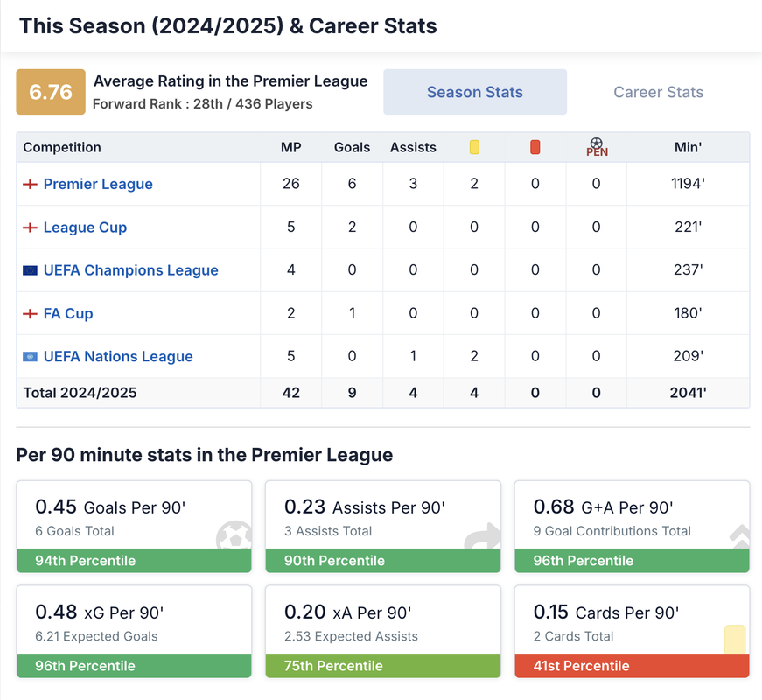
Task: Click the England flag beside Premier League
Action: 30,184
